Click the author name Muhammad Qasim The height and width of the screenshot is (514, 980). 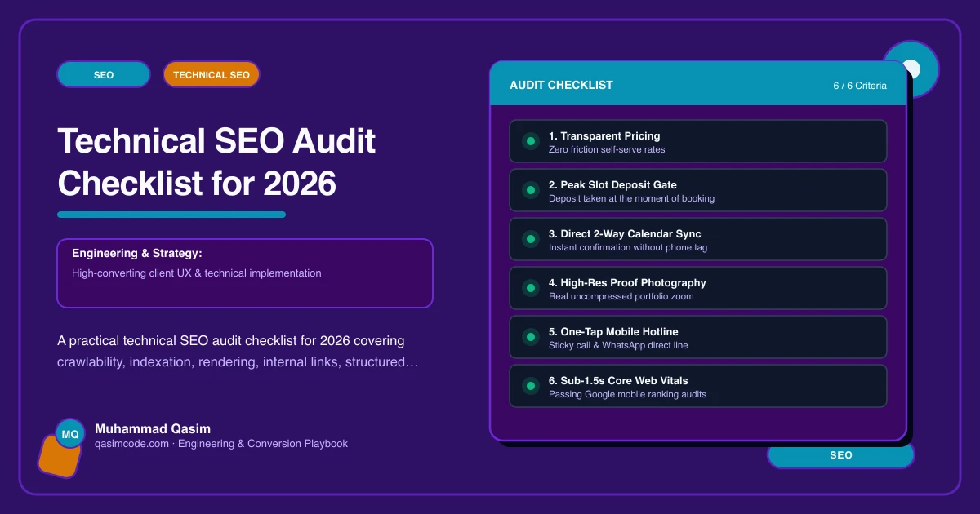click(x=153, y=429)
